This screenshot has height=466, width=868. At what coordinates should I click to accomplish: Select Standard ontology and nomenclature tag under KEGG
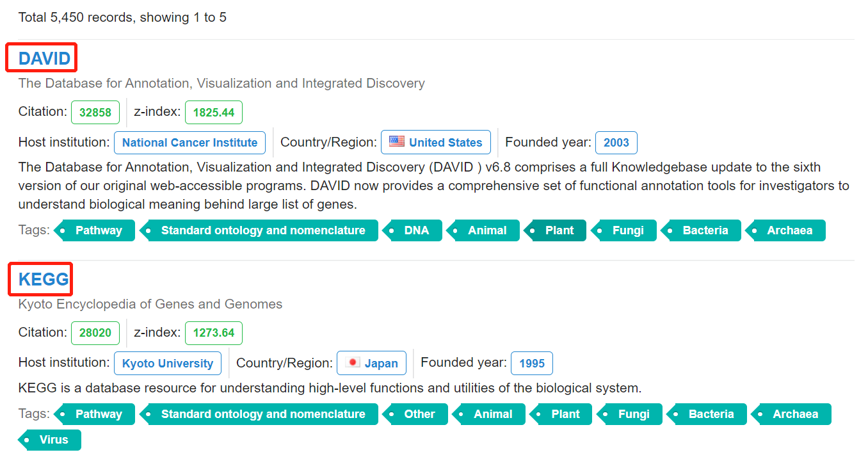259,414
